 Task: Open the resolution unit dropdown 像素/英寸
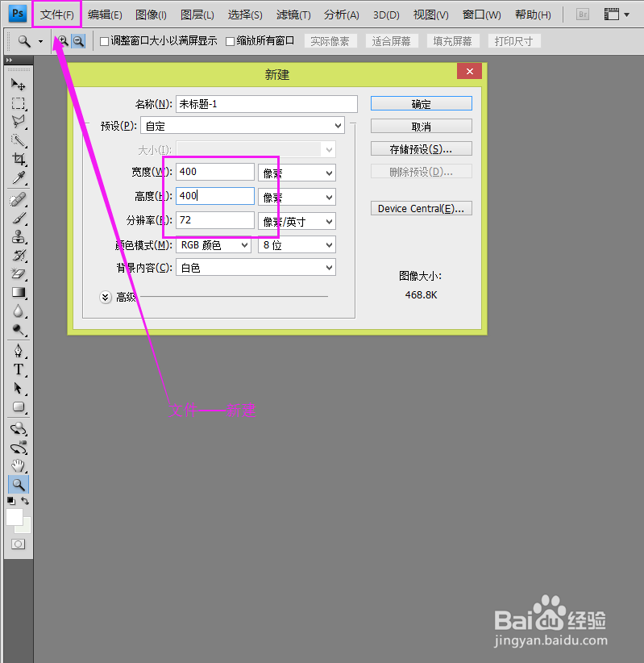pyautogui.click(x=297, y=221)
